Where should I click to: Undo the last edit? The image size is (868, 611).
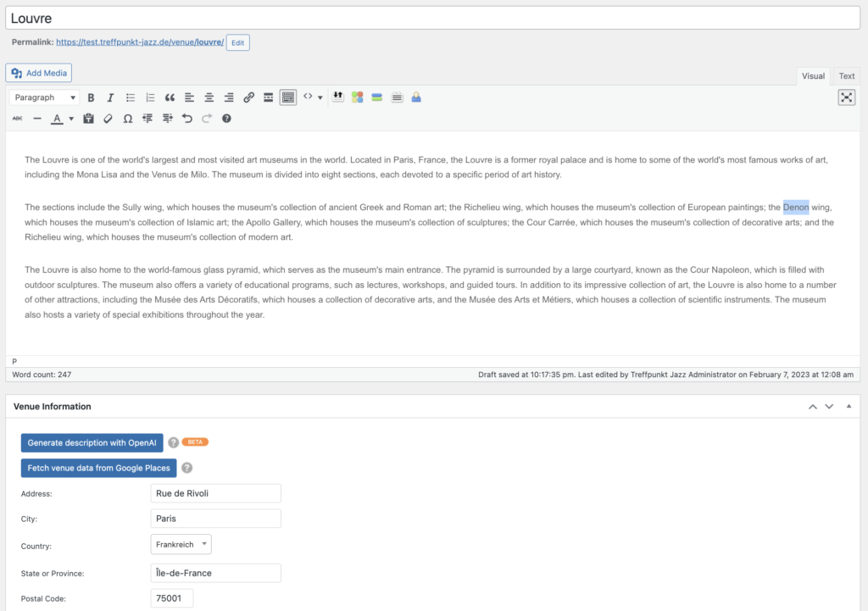click(186, 118)
